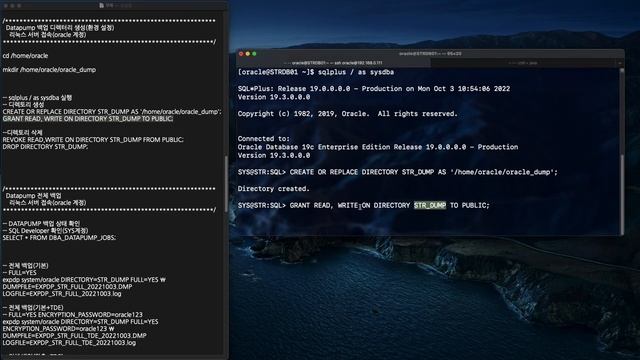The width and height of the screenshot is (640, 360).
Task: Close the terminal window with red button
Action: point(241,54)
